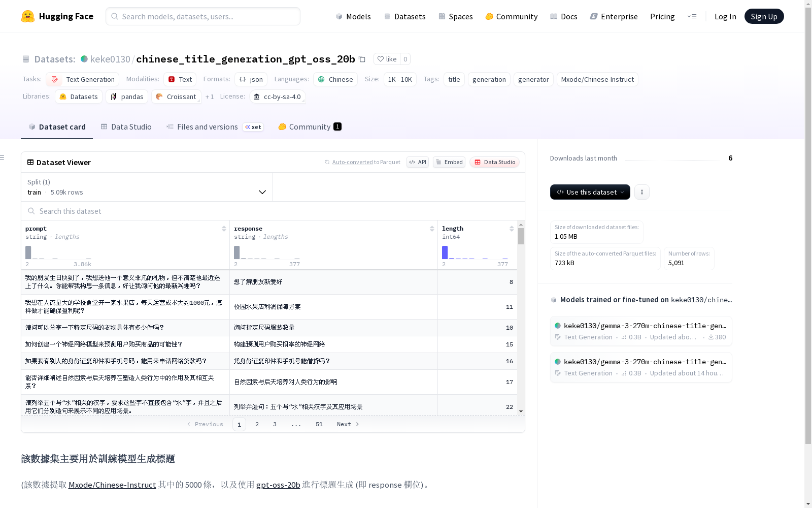Expand the train split dropdown
Image resolution: width=812 pixels, height=508 pixels.
coord(147,187)
